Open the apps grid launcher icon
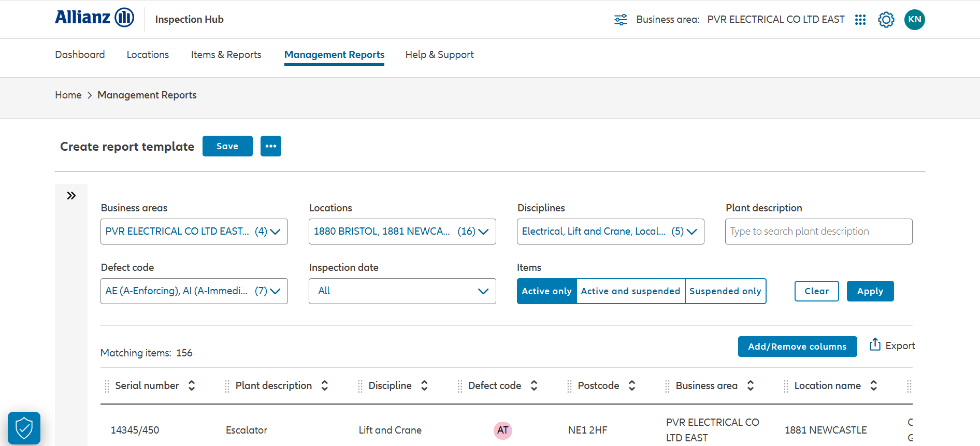 pos(860,20)
